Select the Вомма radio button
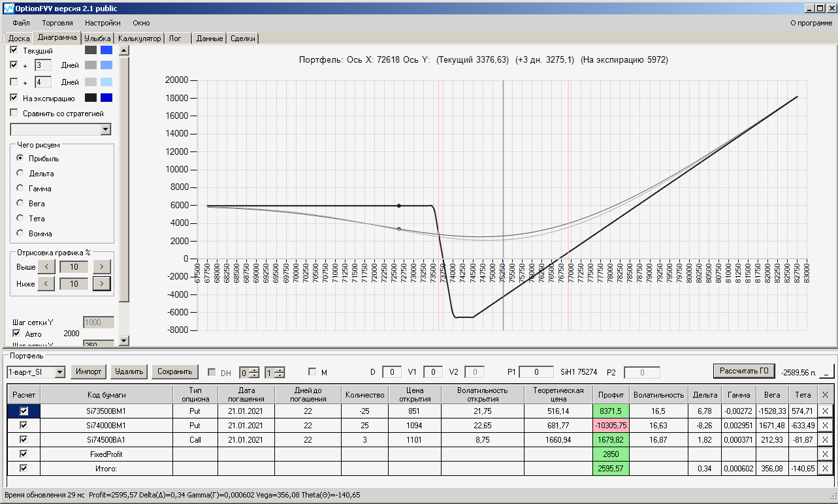Image resolution: width=838 pixels, height=504 pixels. (x=20, y=234)
